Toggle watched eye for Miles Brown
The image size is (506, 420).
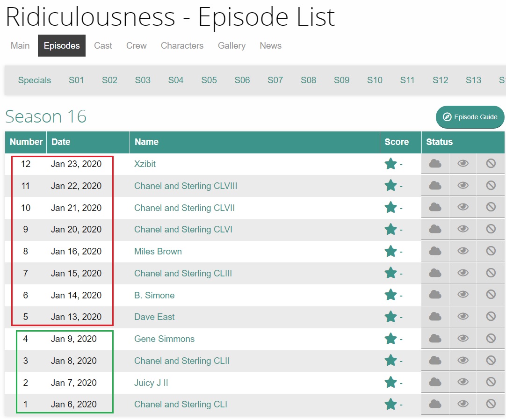click(463, 251)
